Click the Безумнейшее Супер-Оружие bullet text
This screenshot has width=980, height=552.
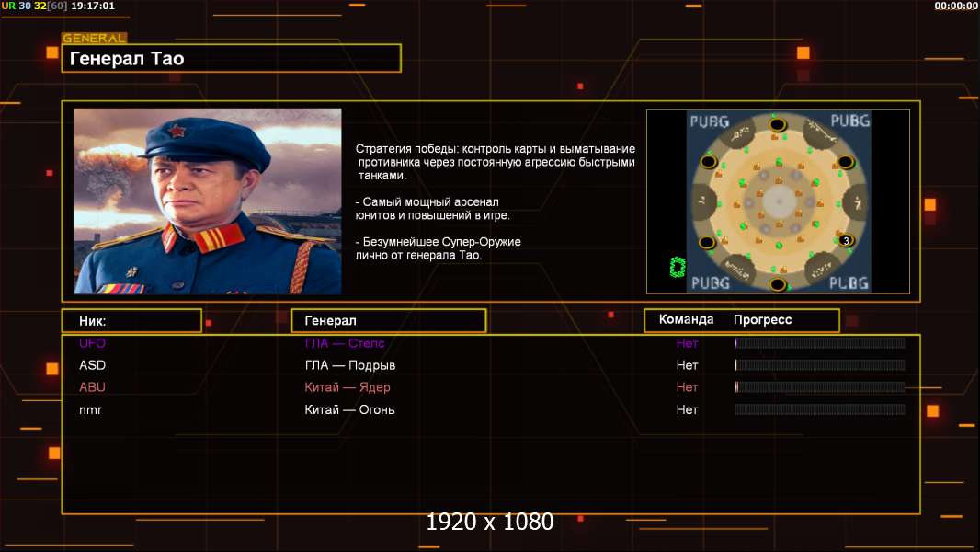(x=439, y=248)
